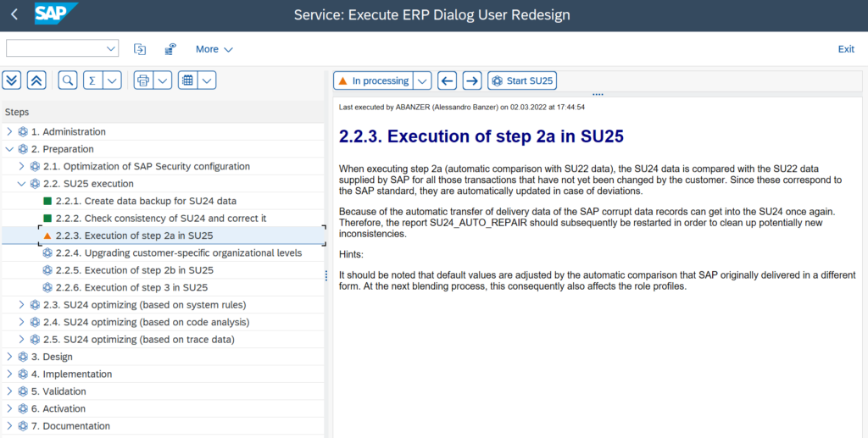Click the server and globe icon beside More
The image size is (868, 438).
170,49
